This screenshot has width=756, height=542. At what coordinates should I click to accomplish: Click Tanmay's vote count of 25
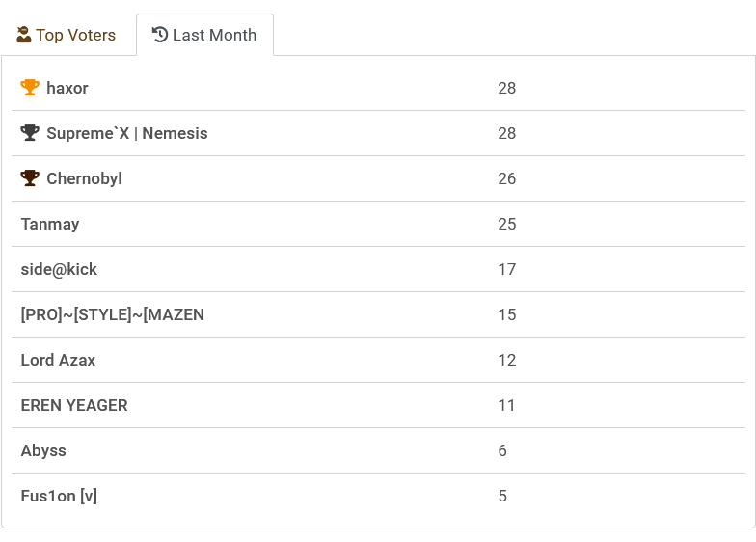[x=506, y=224]
